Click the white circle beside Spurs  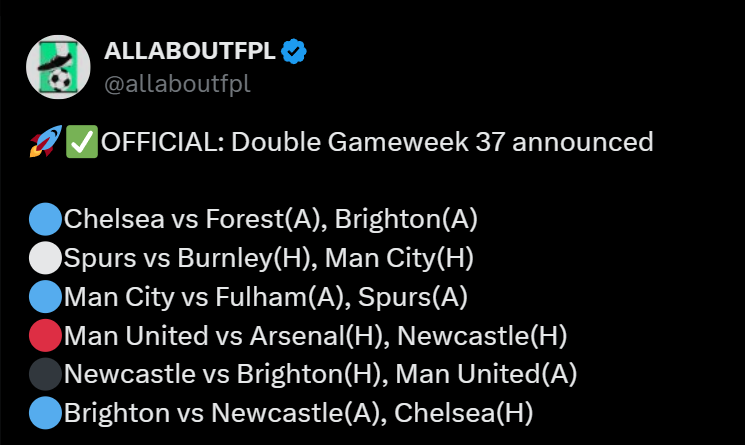[x=45, y=258]
